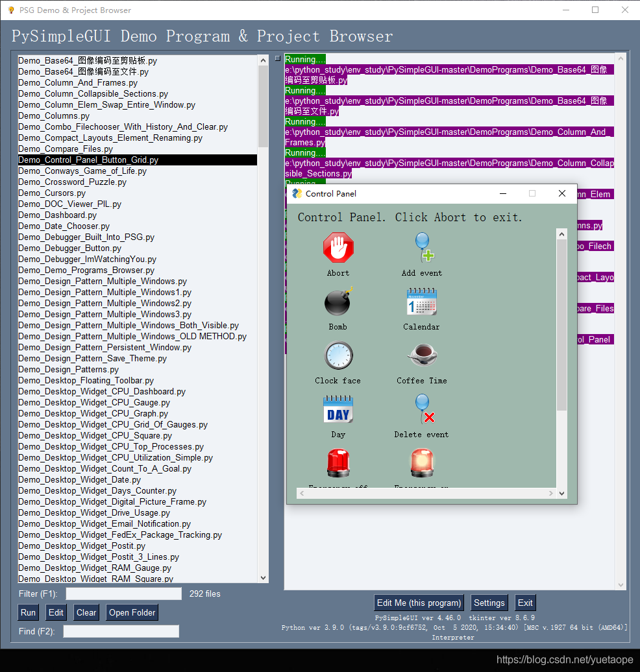Maximize the PSG Demo window
This screenshot has height=672, width=640.
pos(595,10)
